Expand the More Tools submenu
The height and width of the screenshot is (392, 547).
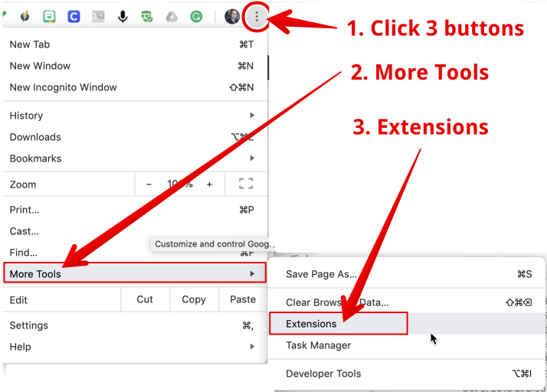click(x=135, y=274)
